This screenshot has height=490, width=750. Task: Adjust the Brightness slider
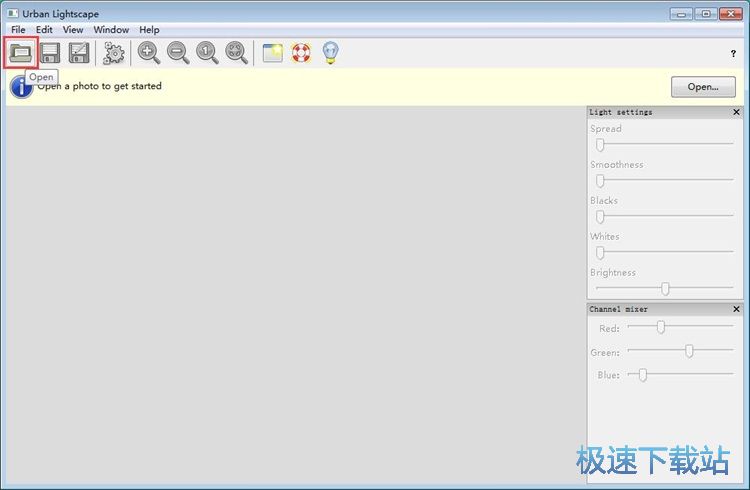point(665,288)
